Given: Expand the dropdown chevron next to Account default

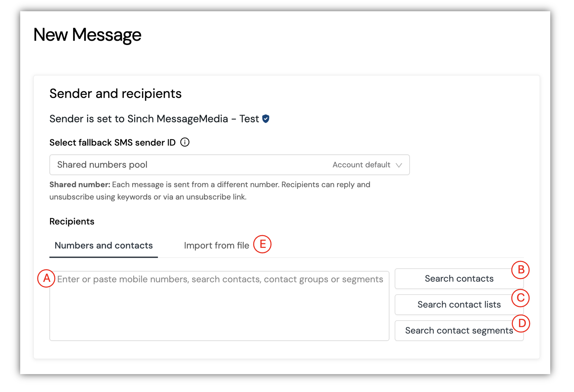Looking at the screenshot, I should point(399,165).
